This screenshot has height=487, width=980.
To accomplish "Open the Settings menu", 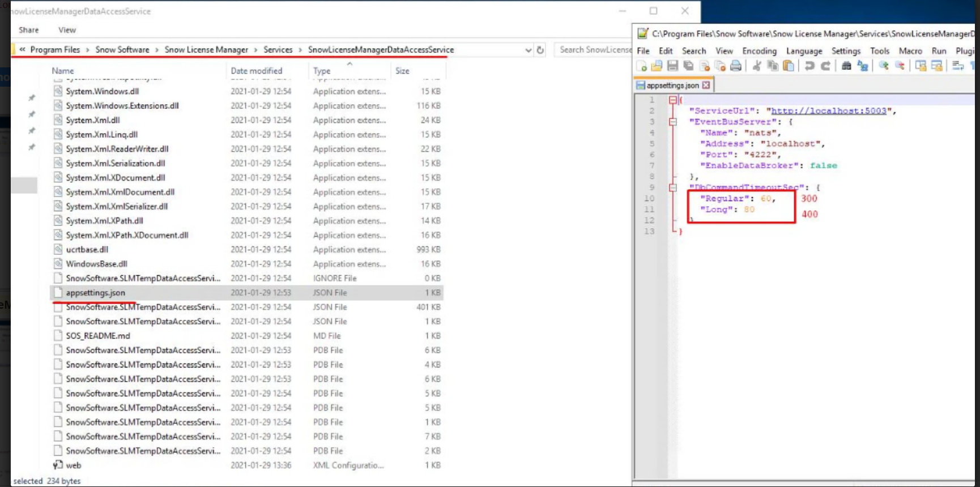I will click(x=846, y=51).
